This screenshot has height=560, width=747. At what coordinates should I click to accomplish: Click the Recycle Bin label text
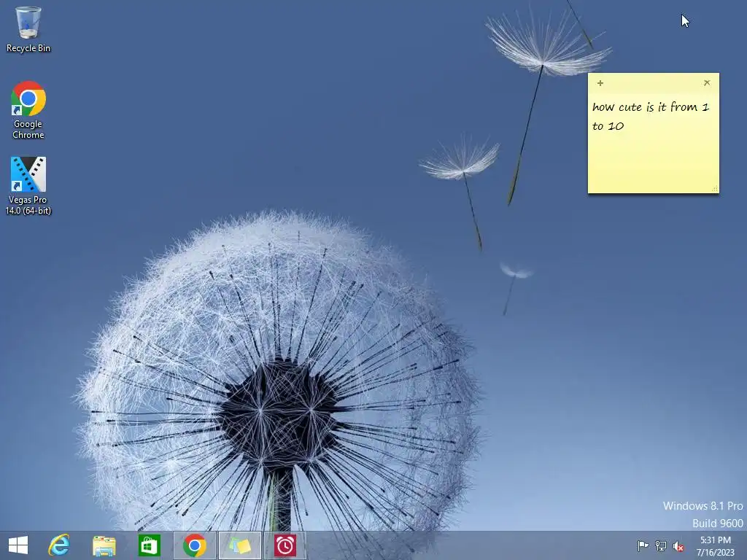tap(28, 48)
